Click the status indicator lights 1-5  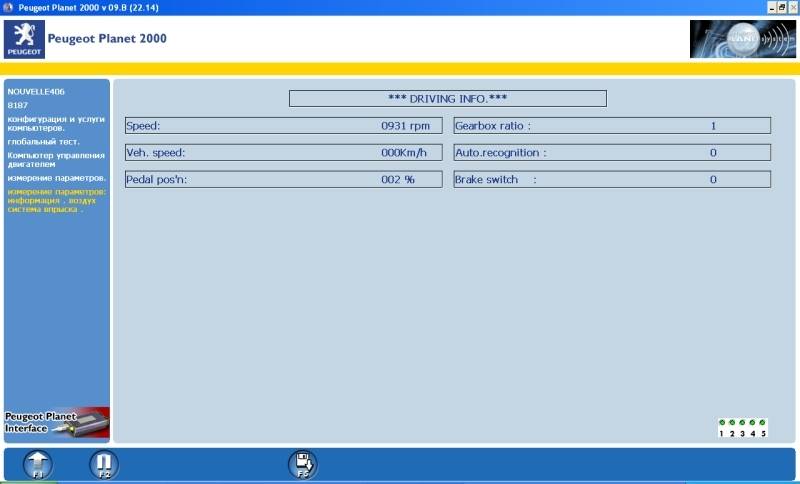point(742,428)
